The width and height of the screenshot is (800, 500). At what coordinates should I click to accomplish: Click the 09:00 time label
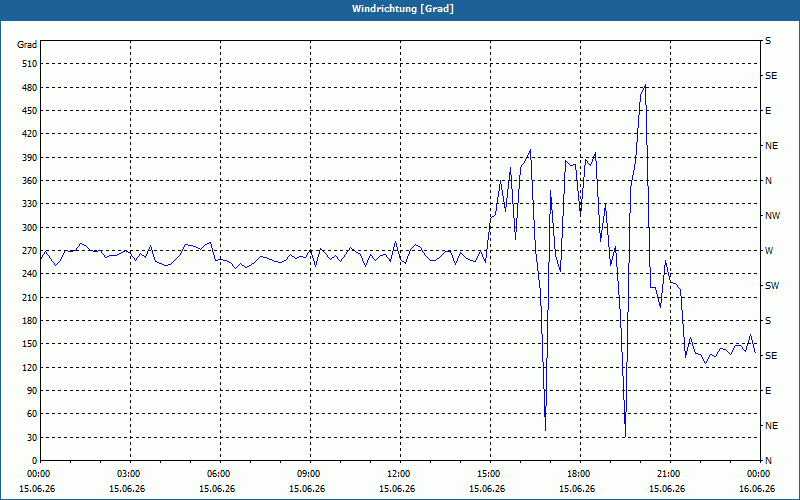tap(307, 474)
